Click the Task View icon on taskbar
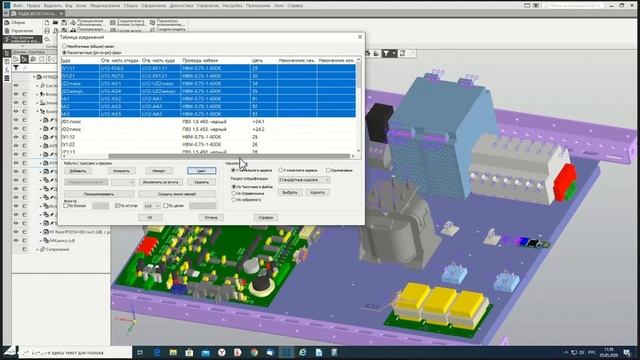The height and width of the screenshot is (360, 640). [140, 352]
